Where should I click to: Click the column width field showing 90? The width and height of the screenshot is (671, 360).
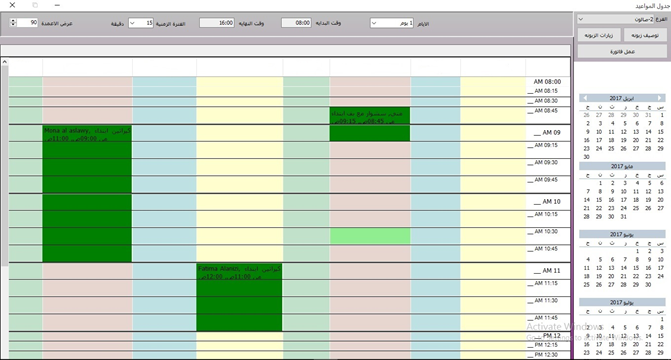28,23
